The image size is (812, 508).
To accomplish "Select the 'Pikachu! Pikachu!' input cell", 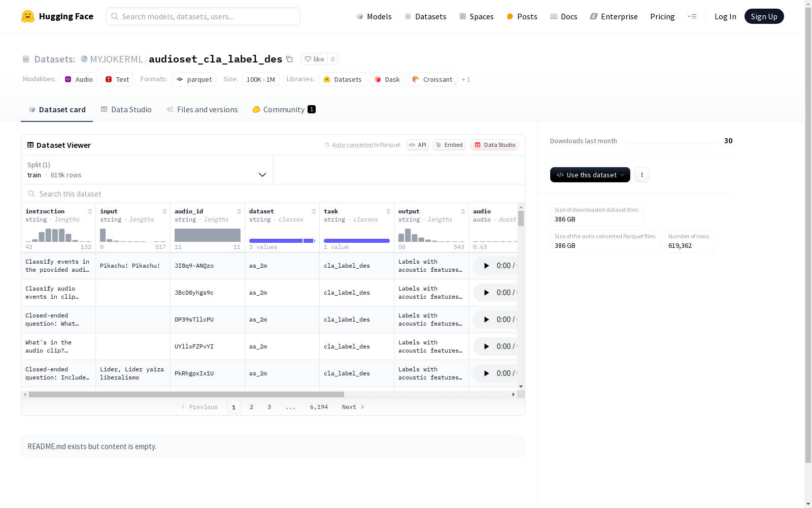I will [x=133, y=266].
